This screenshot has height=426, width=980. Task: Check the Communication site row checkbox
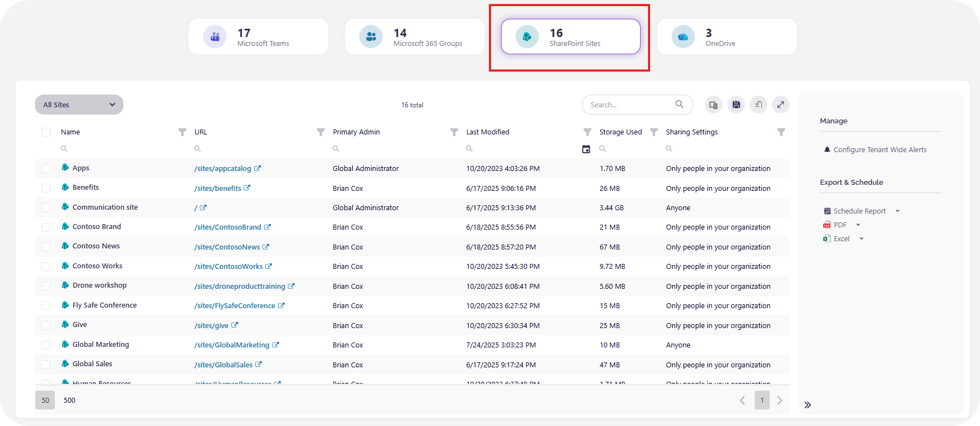coord(46,207)
